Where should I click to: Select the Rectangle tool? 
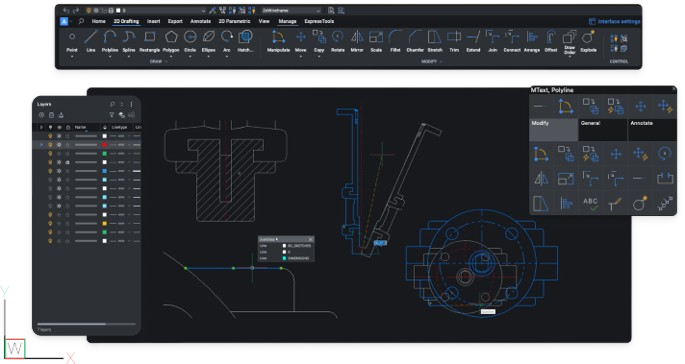(x=150, y=37)
